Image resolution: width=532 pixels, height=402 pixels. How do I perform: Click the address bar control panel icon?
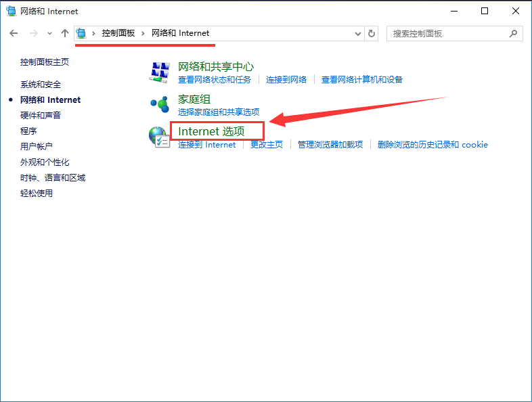(82, 33)
